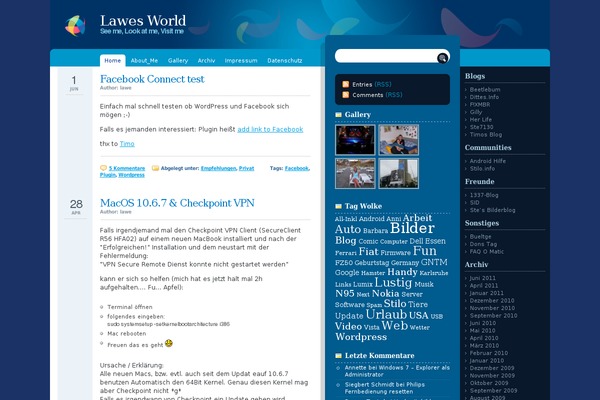This screenshot has width=600, height=400.
Task: Click the Entries RSS feed icon
Action: 346,84
